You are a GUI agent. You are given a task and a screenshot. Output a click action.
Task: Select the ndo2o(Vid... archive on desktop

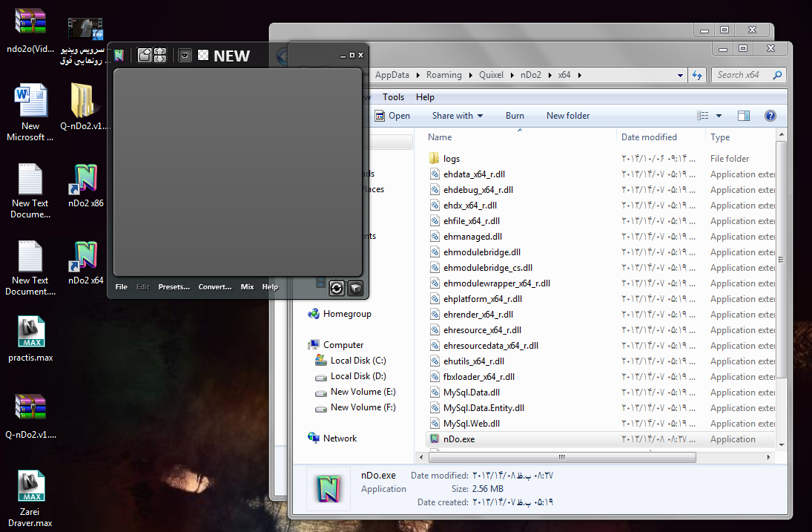[30, 30]
